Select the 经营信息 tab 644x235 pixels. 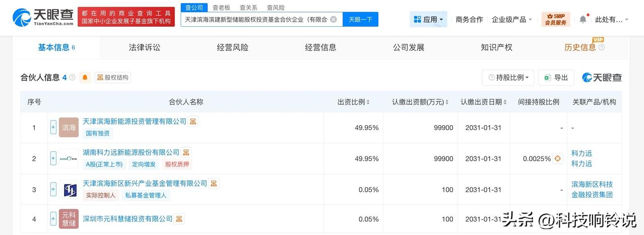[x=321, y=47]
